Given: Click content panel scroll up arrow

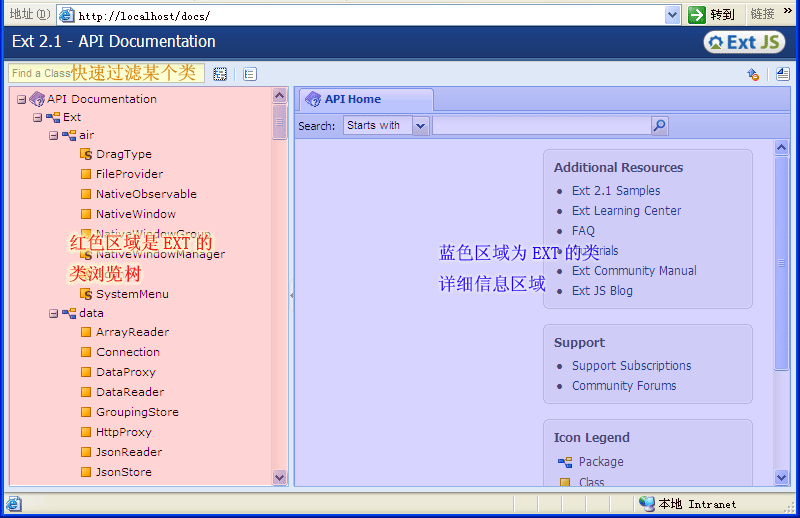Looking at the screenshot, I should (781, 148).
